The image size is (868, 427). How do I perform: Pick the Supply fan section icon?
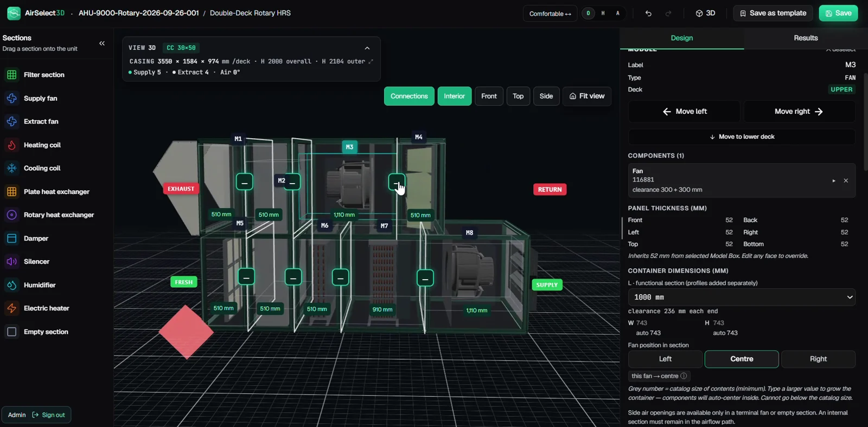coord(12,98)
